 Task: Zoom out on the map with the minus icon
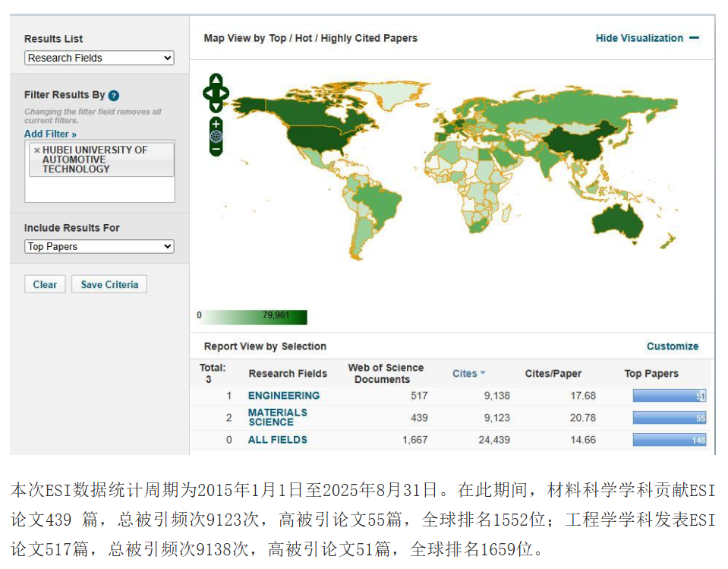coord(216,150)
